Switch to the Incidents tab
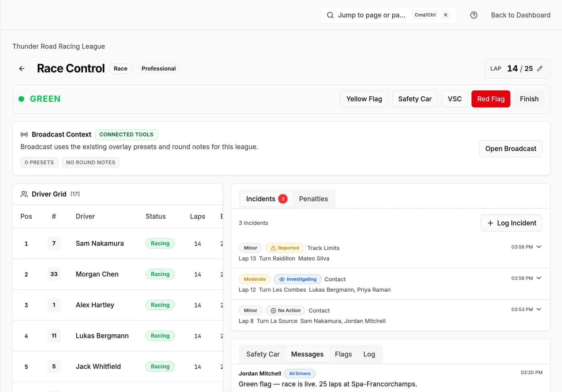562x392 pixels. coord(267,199)
